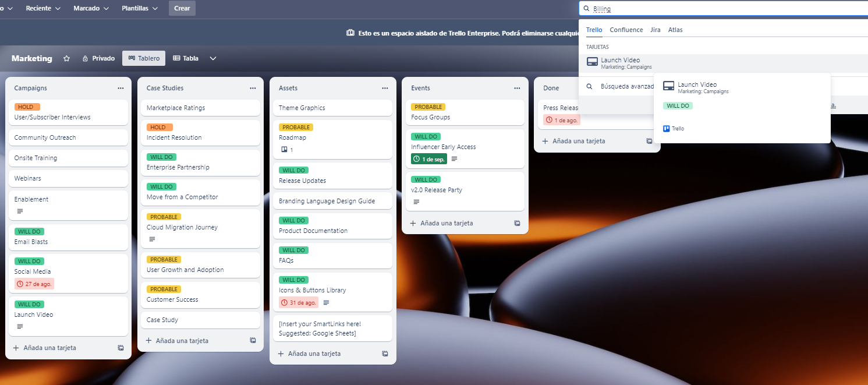The image size is (868, 385).
Task: Expand the Marcado dropdown
Action: (x=91, y=9)
